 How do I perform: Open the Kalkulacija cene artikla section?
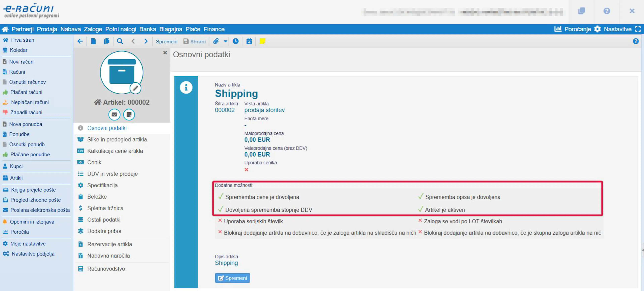coord(115,151)
